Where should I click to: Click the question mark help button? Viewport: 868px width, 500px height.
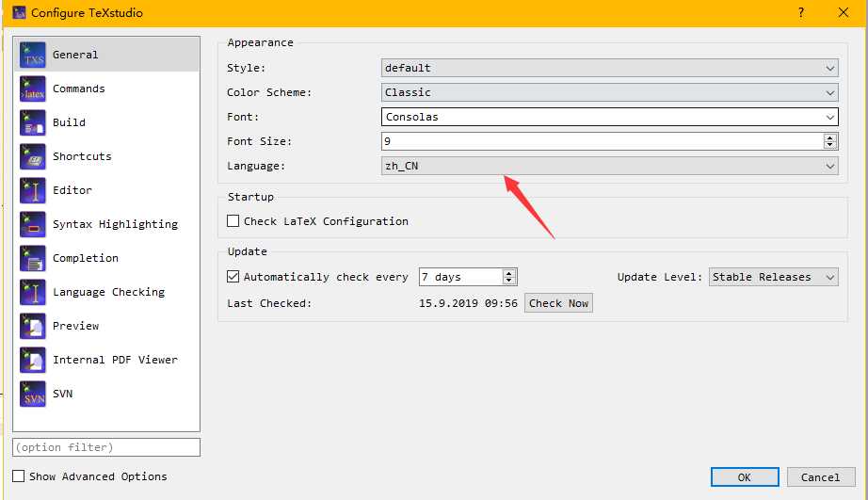click(x=801, y=12)
